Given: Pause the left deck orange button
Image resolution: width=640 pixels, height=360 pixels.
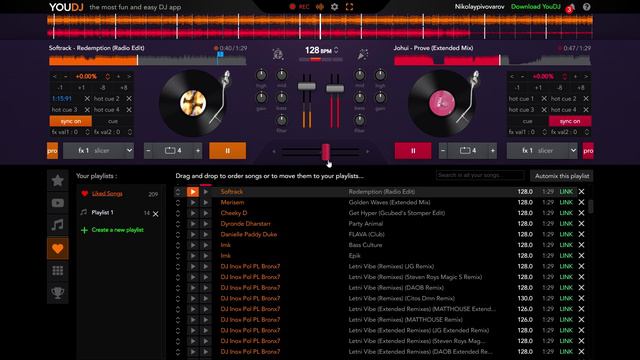Looking at the screenshot, I should click(x=227, y=151).
